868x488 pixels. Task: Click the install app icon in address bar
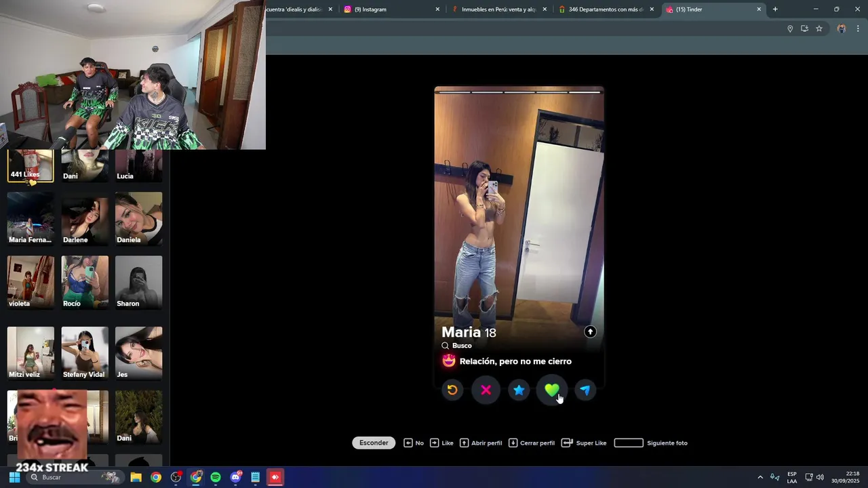pos(804,28)
